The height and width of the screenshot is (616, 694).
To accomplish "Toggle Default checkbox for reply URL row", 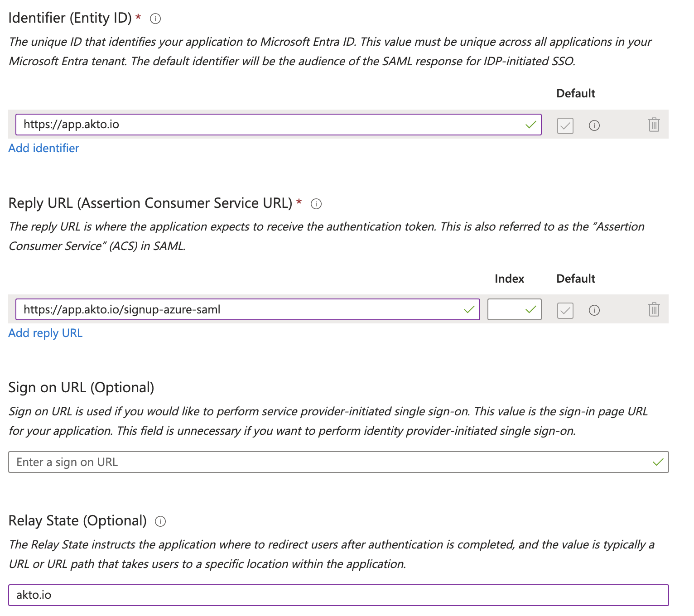I will coord(565,311).
